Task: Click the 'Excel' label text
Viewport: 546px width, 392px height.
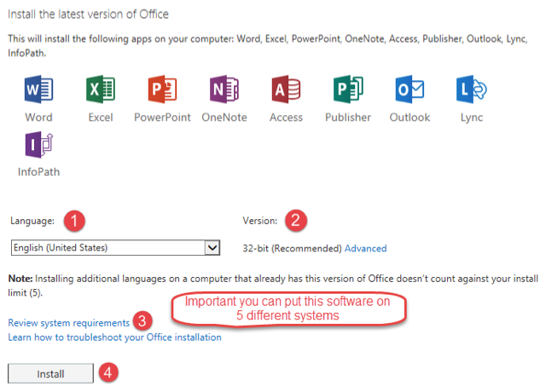Action: (x=101, y=118)
